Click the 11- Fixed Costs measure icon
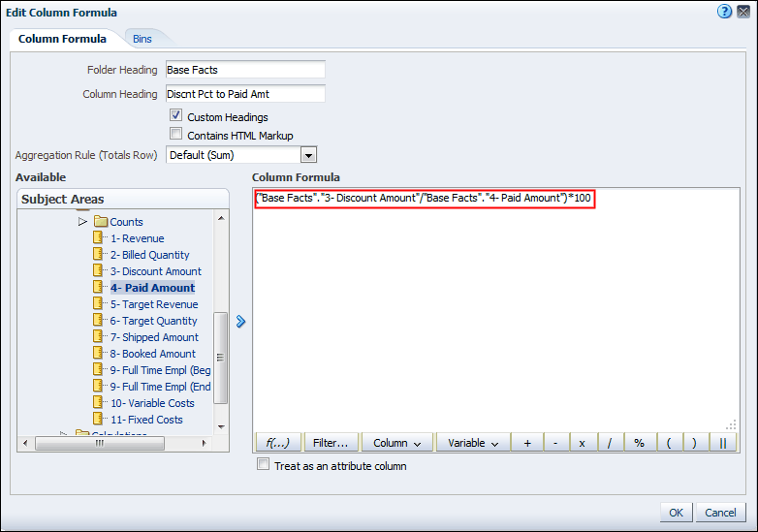 coord(98,419)
